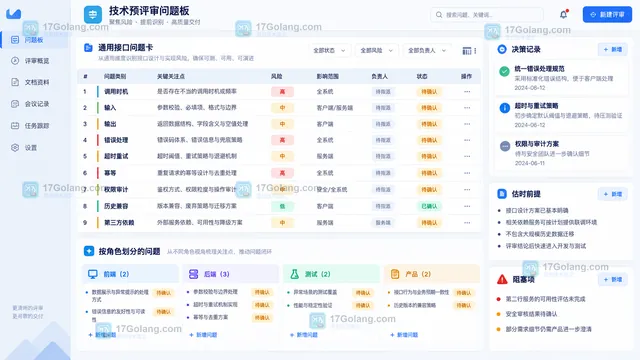Viewport: 640px width, 360px height.
Task: Click the 决策记录 panel icon
Action: pyautogui.click(x=502, y=49)
